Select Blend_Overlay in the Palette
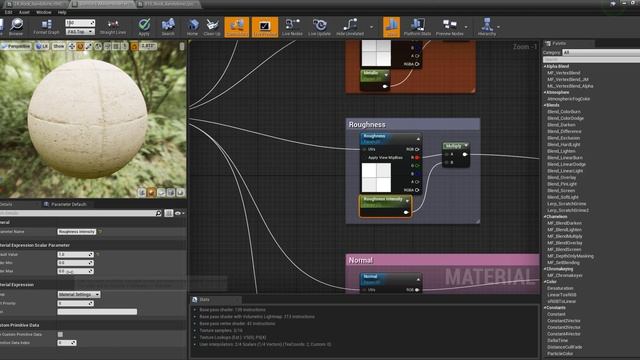Image resolution: width=640 pixels, height=360 pixels. click(562, 178)
